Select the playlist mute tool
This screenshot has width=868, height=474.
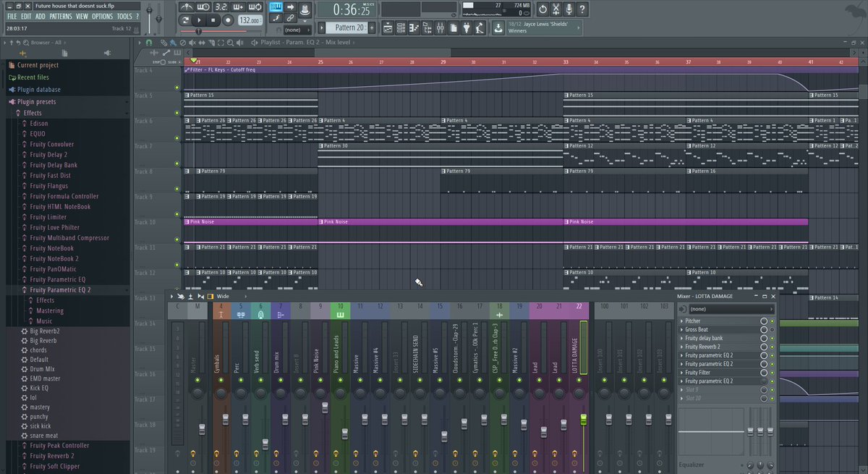[192, 43]
